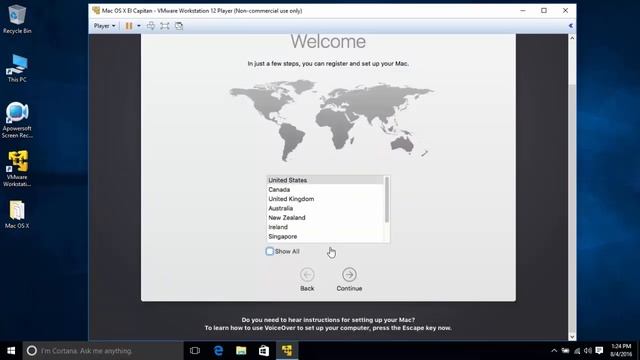This screenshot has height=360, width=640.
Task: Select Apowersoft Screen Recorder desktop icon
Action: click(x=17, y=120)
